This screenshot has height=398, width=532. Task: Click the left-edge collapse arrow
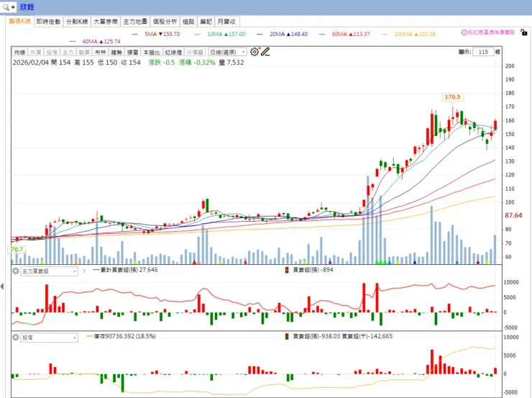[2, 286]
